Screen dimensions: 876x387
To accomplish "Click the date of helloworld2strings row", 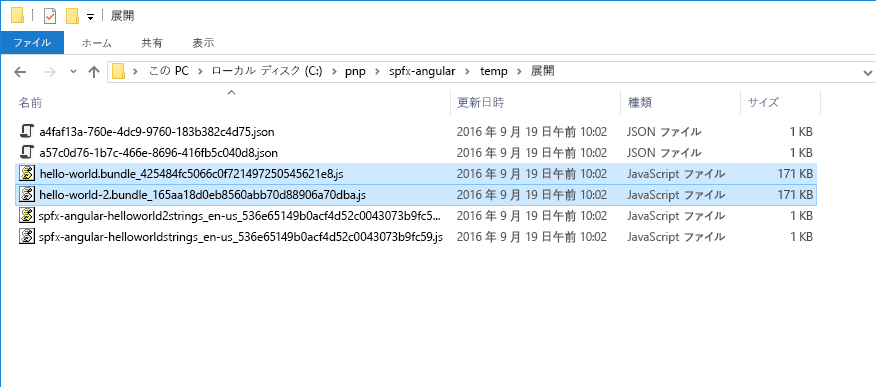I will click(x=531, y=216).
